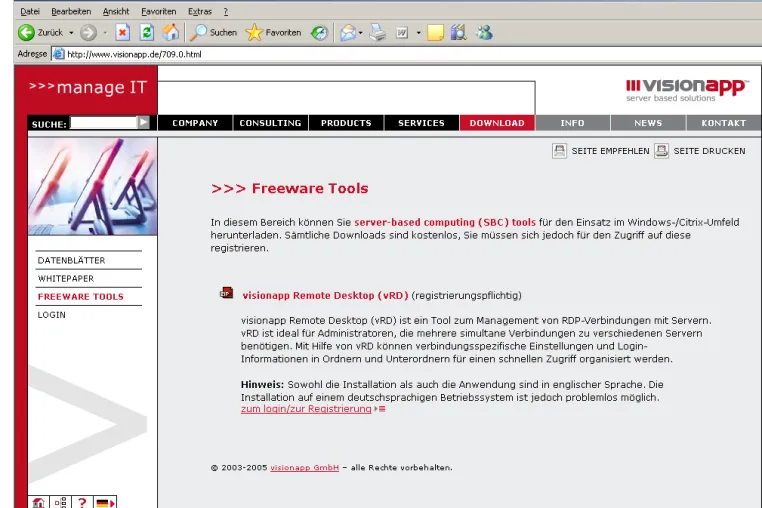This screenshot has height=508, width=762.
Task: Click the download icon beside visionapp Remote Desktop
Action: click(226, 293)
